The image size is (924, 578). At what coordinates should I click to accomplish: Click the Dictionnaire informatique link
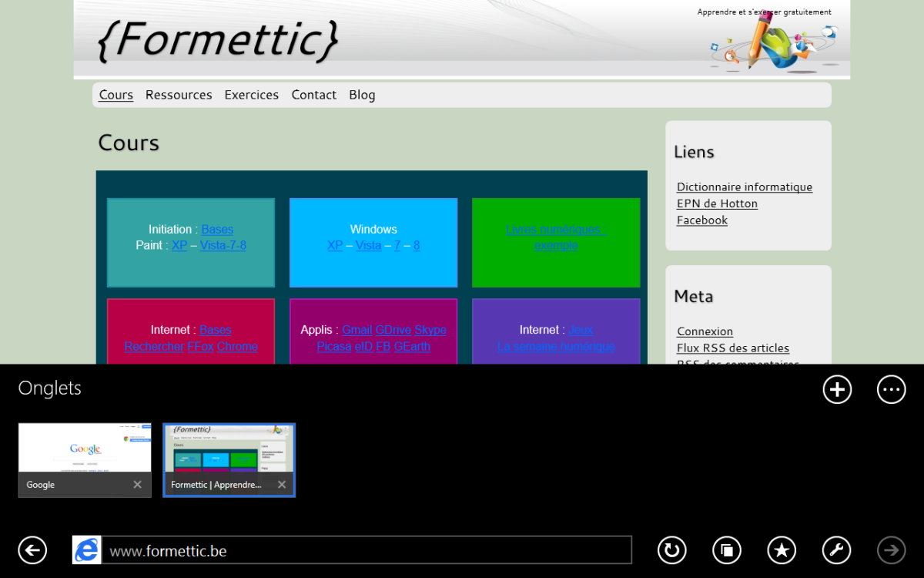pos(744,187)
